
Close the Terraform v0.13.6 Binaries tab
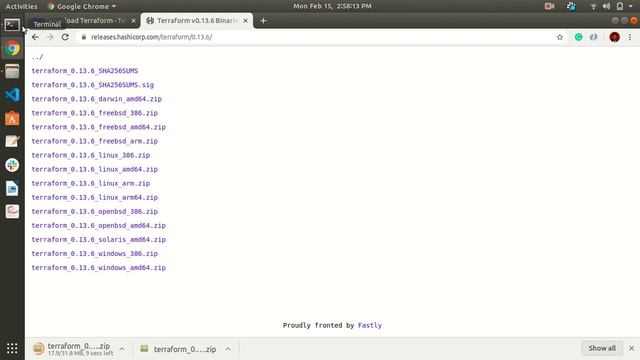[x=245, y=20]
